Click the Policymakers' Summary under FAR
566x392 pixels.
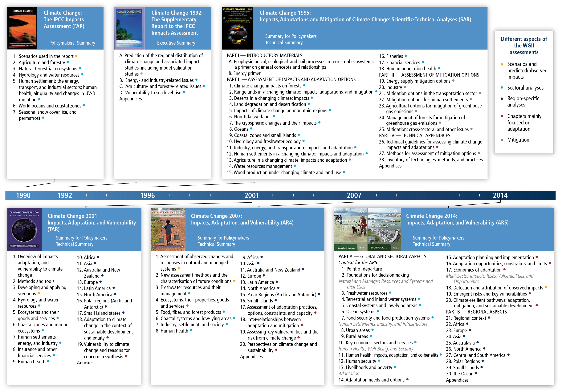(x=72, y=43)
